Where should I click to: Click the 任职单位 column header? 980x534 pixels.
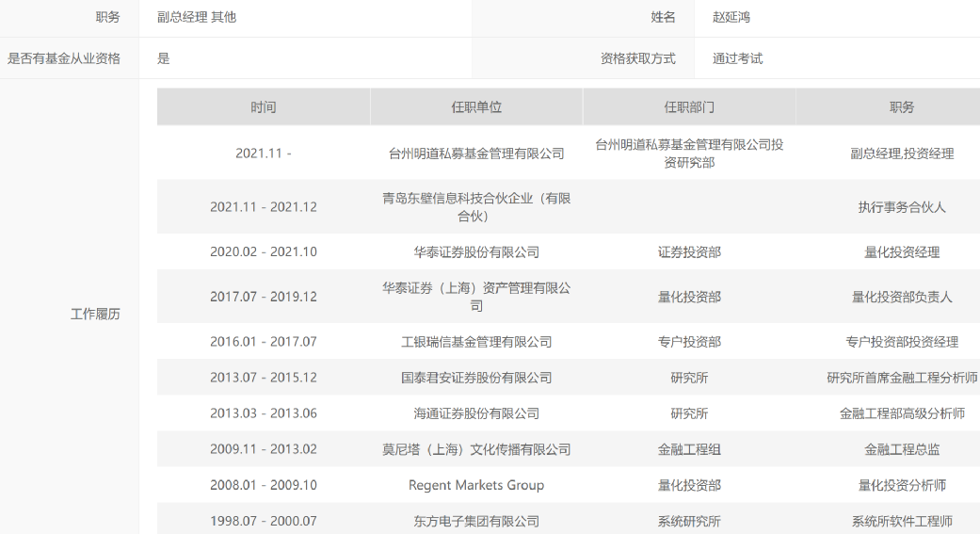tap(476, 107)
